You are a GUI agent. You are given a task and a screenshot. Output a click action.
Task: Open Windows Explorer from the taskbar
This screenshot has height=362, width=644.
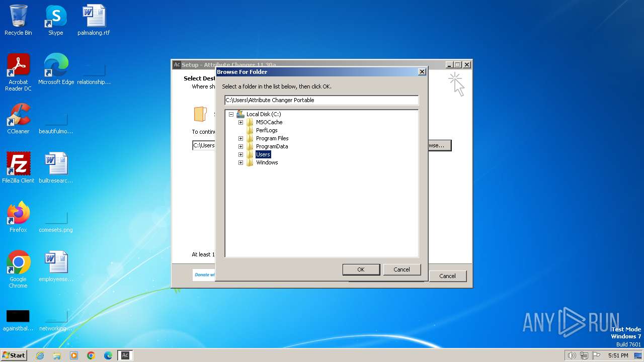[x=57, y=355]
